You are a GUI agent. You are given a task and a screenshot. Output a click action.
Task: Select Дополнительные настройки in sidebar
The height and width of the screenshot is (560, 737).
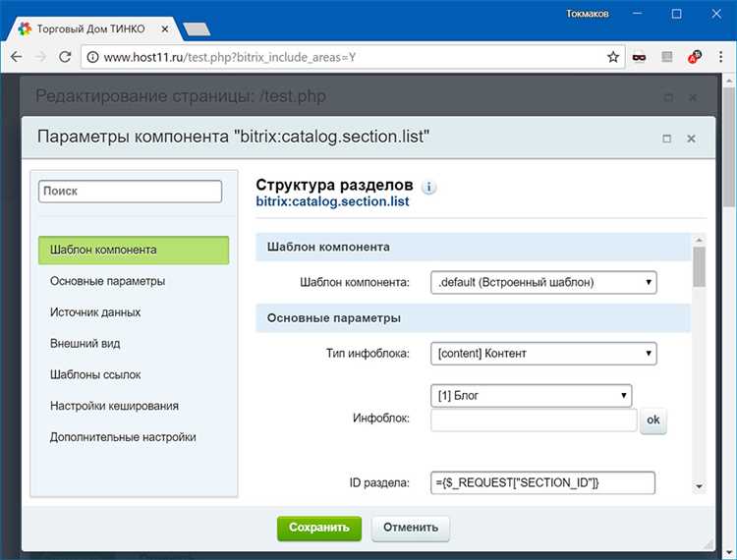click(123, 437)
